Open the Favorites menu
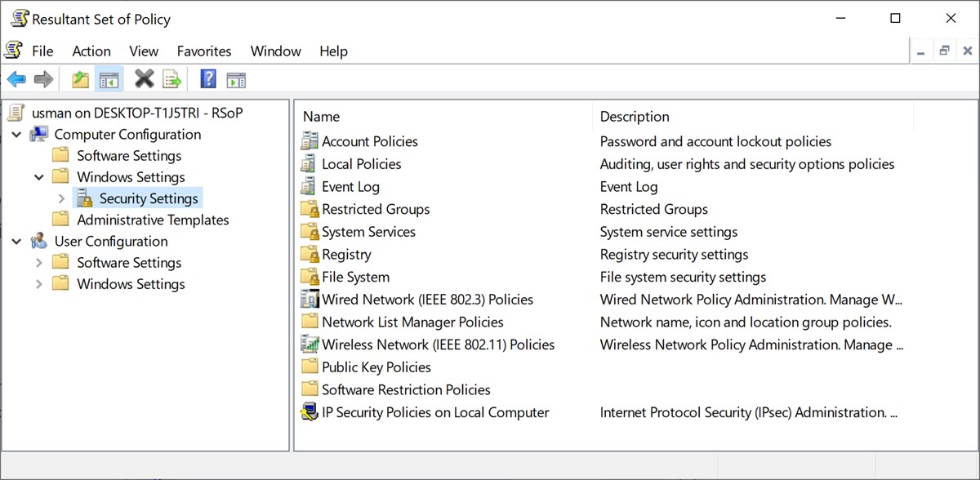This screenshot has width=980, height=480. [204, 51]
